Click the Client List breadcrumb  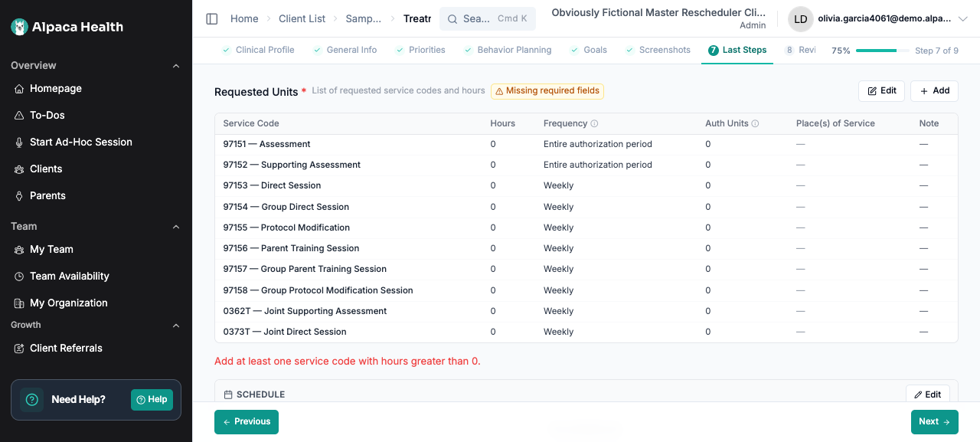click(x=302, y=19)
